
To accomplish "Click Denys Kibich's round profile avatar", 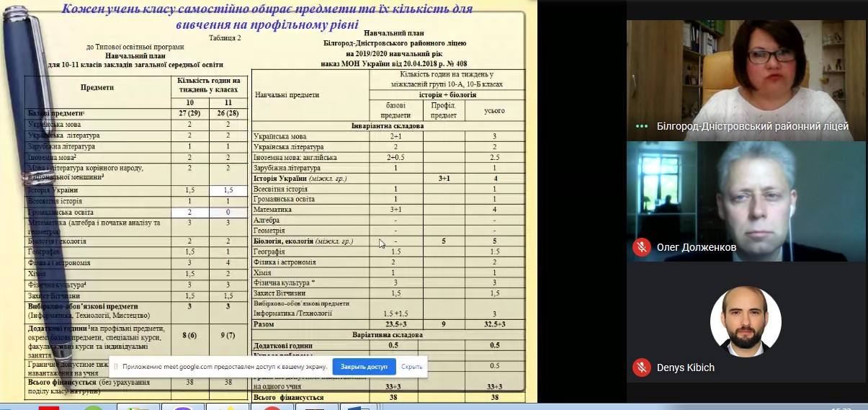I will pos(746,321).
